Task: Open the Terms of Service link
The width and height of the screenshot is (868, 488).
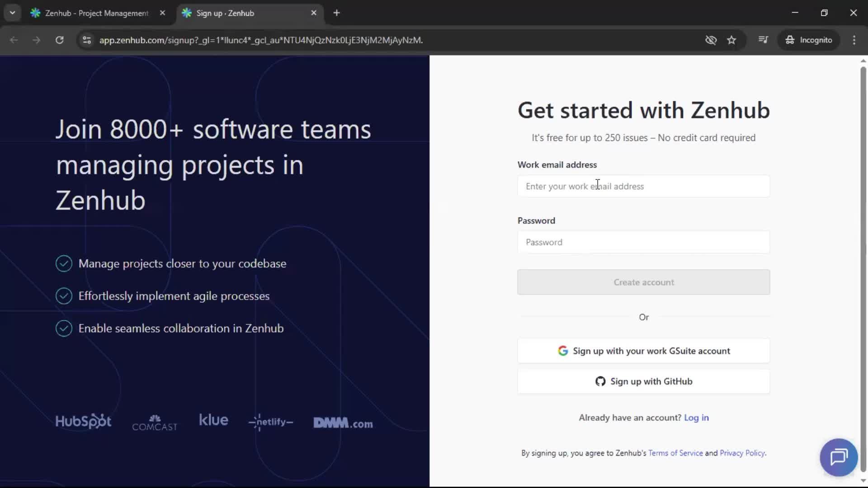Action: coord(675,453)
